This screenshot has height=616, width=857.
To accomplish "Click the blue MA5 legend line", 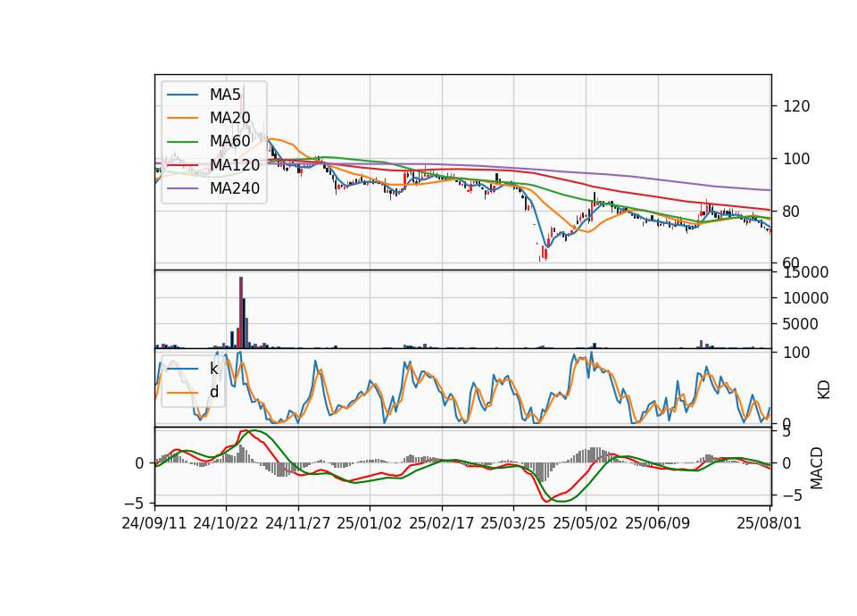I will 182,95.
